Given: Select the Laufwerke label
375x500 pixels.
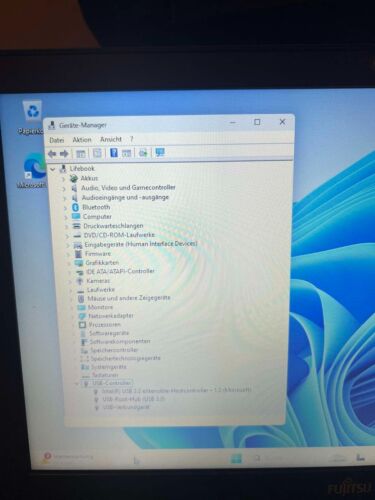Looking at the screenshot, I should 101,290.
